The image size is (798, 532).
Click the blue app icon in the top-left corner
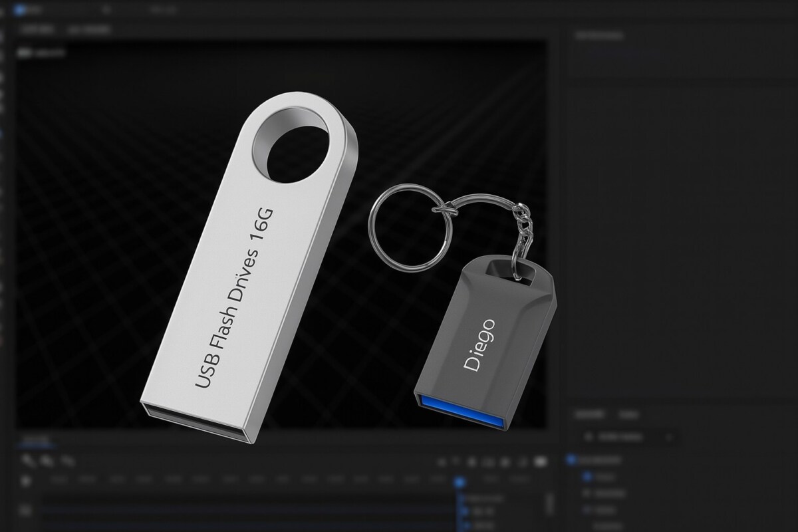19,9
